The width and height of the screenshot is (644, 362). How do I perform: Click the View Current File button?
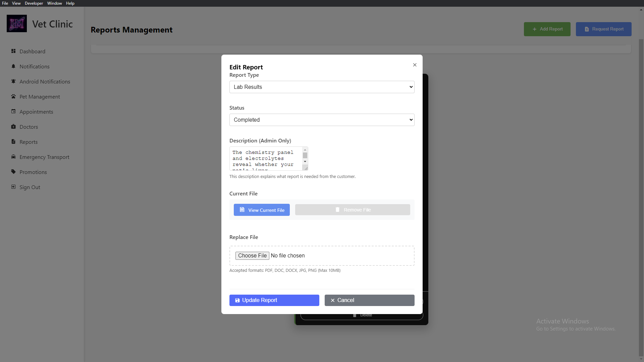[x=262, y=209]
